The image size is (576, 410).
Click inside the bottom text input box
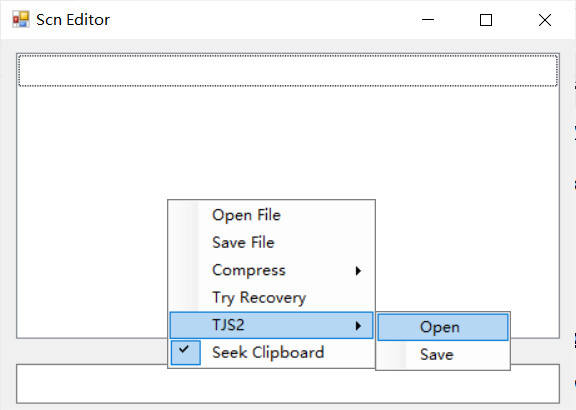tap(288, 384)
